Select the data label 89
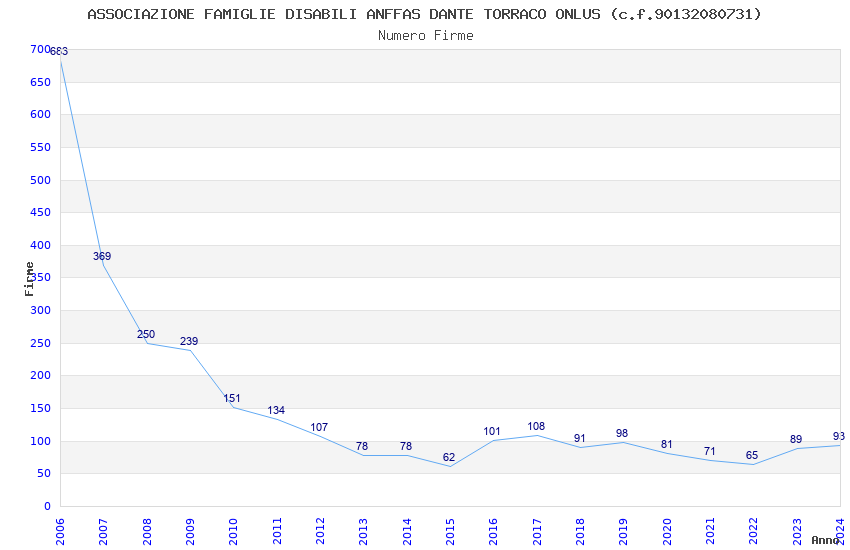The width and height of the screenshot is (850, 550). coord(796,439)
